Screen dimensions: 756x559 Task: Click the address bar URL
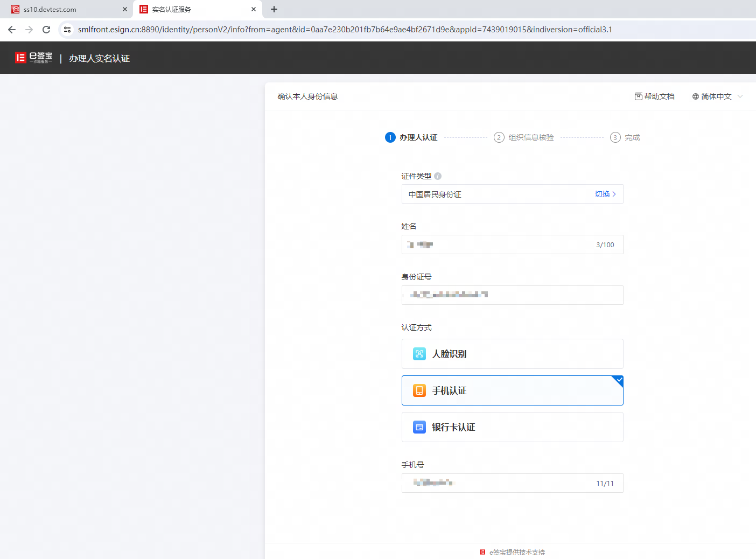(x=345, y=30)
